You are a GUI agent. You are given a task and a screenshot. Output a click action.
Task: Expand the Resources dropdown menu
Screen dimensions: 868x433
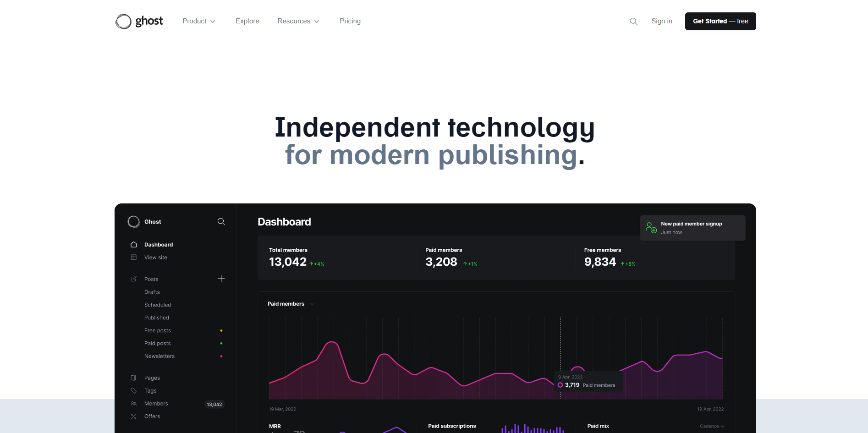(x=298, y=21)
